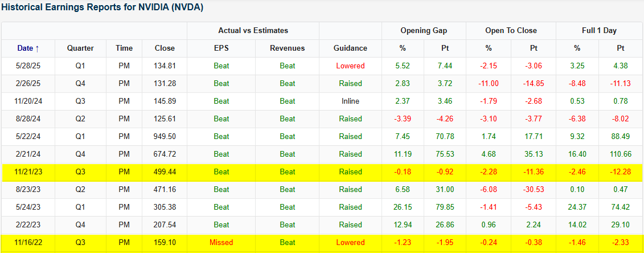Select the Close column header
This screenshot has height=253, width=644.
pos(165,48)
